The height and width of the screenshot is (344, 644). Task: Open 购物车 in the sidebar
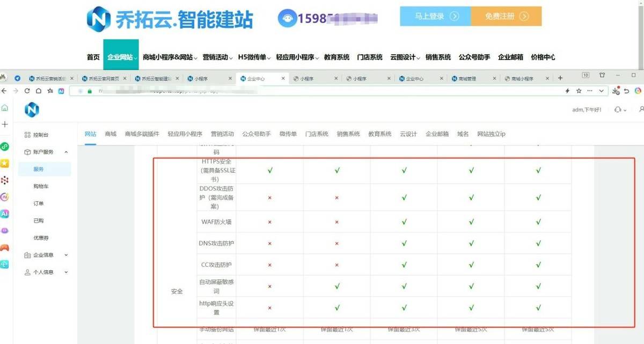coord(41,186)
